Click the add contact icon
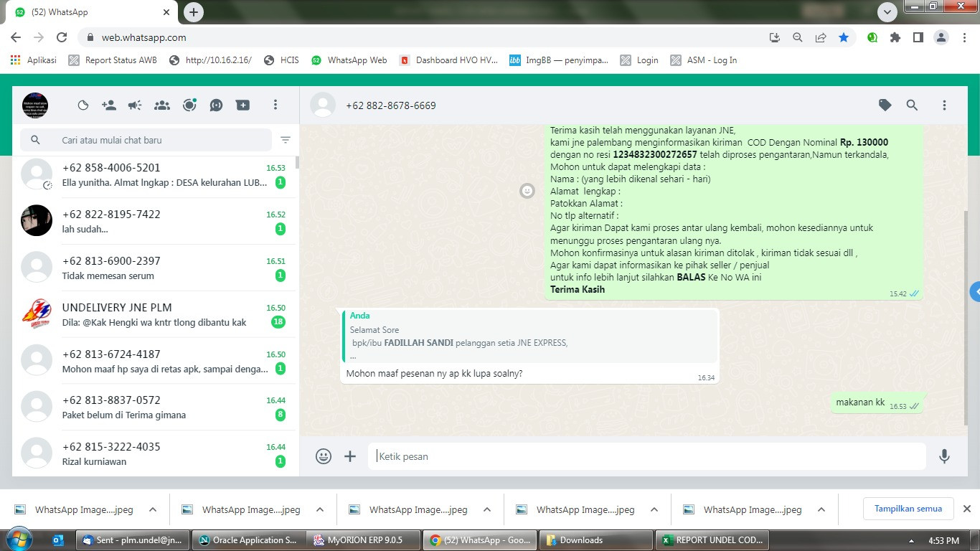 coord(109,105)
